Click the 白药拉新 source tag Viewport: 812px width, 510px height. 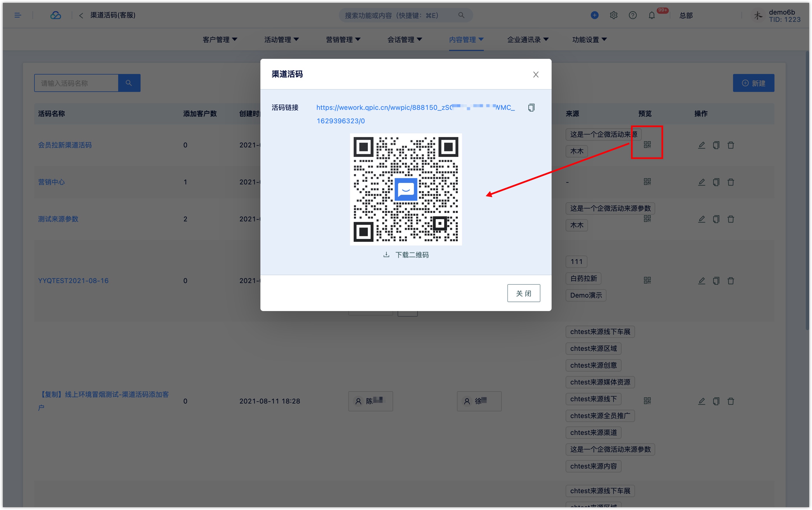583,278
